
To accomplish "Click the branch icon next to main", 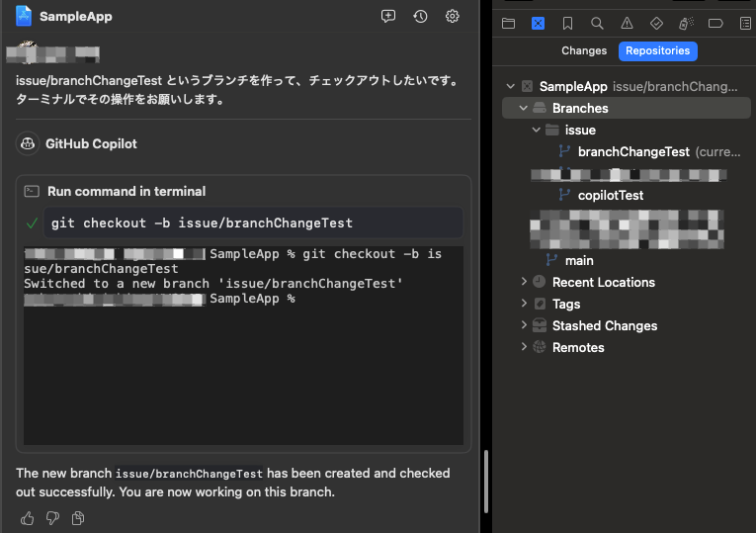I will click(551, 260).
